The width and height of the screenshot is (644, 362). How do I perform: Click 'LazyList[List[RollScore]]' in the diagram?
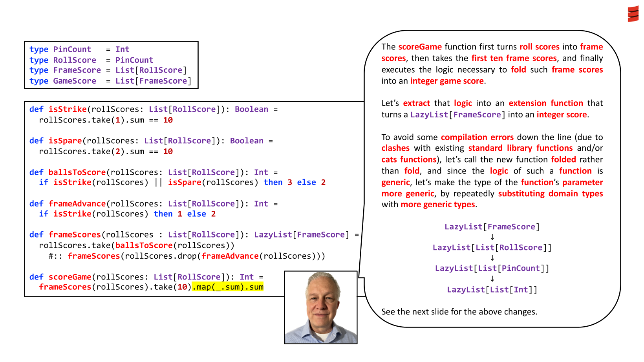pyautogui.click(x=492, y=248)
